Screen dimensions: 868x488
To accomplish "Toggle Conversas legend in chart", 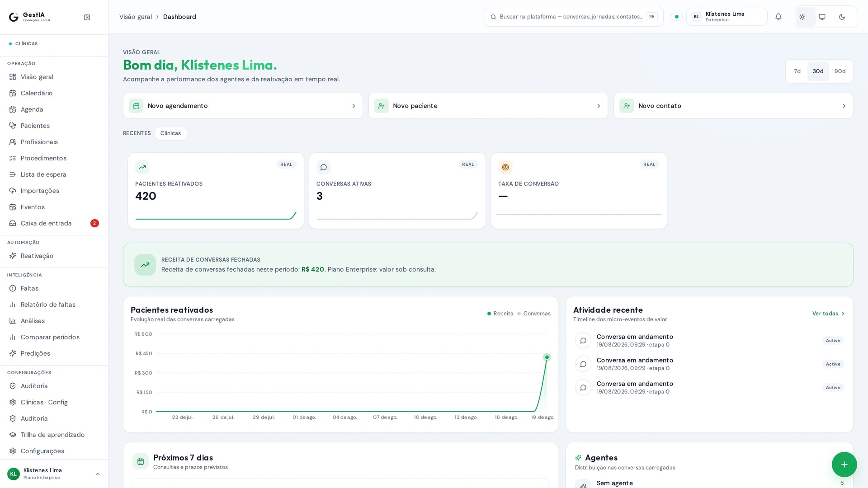I will [x=534, y=314].
